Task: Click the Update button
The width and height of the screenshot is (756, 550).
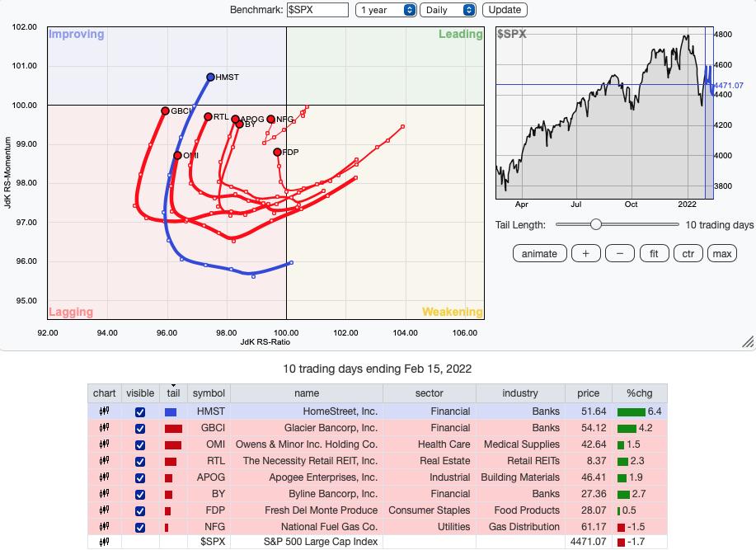Action: point(505,10)
